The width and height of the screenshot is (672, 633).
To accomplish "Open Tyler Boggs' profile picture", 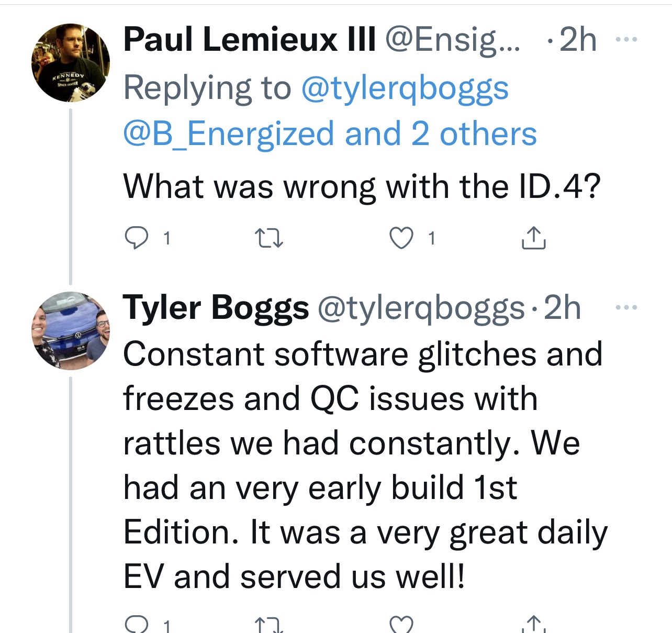I will coord(71,331).
